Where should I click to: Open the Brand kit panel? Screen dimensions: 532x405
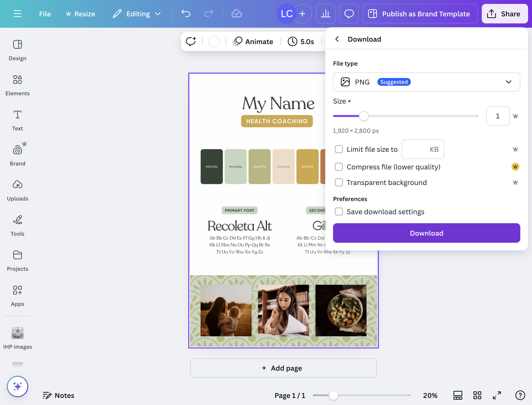point(18,156)
